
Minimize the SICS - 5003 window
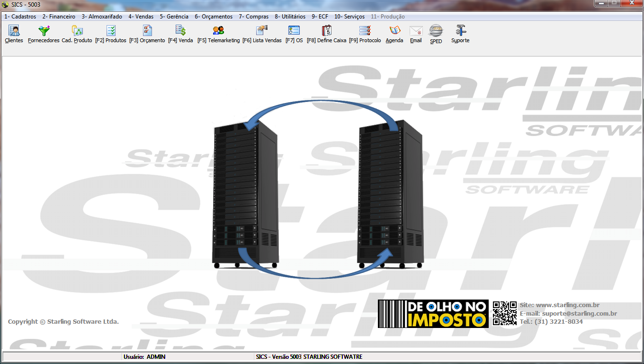[x=601, y=3]
